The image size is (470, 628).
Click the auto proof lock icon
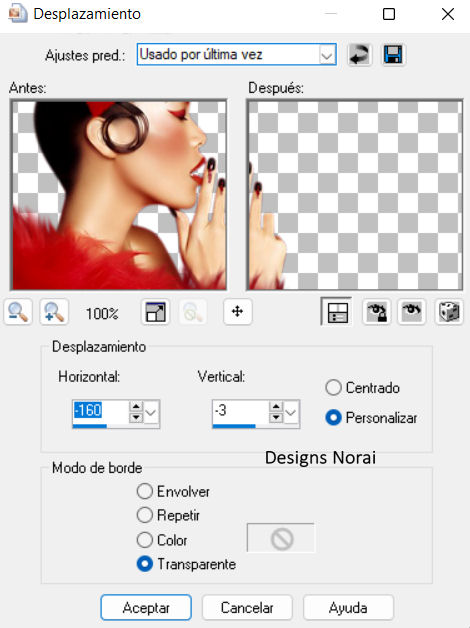pos(376,312)
